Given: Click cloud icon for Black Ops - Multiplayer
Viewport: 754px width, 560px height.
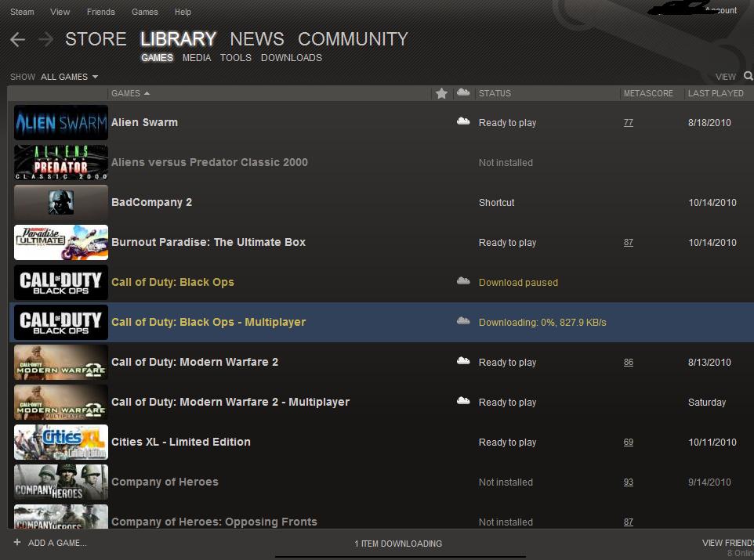Looking at the screenshot, I should click(463, 320).
